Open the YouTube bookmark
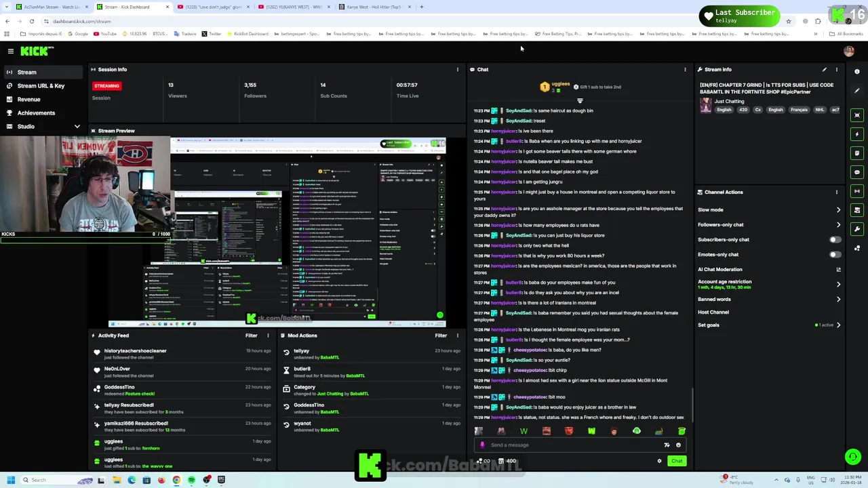Viewport: 868px width, 488px height. pos(104,34)
